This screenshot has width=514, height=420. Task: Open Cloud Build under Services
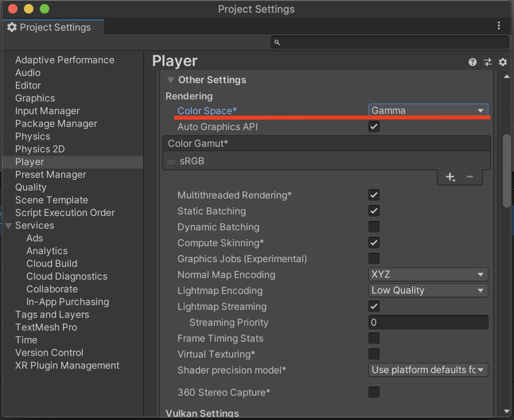click(x=52, y=264)
